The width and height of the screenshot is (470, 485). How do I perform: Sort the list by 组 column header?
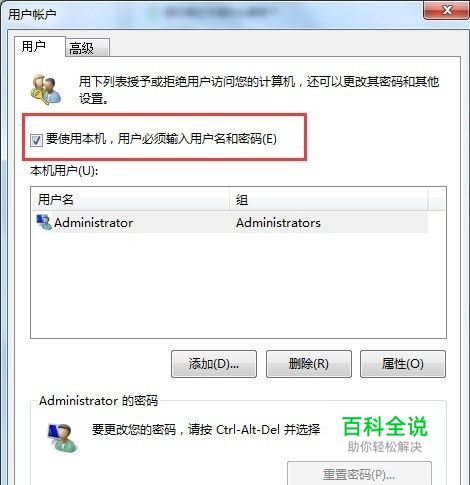[x=328, y=199]
